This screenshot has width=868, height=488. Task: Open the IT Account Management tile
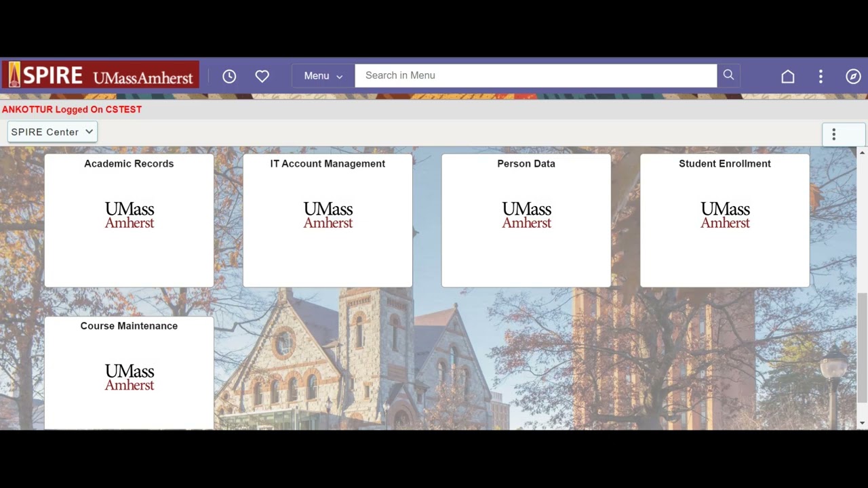(x=328, y=220)
